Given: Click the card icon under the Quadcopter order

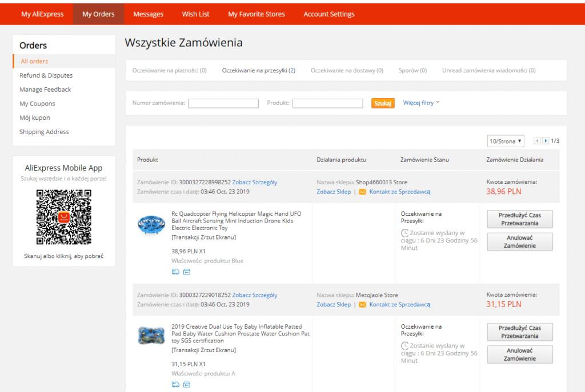Looking at the screenshot, I should tap(187, 272).
